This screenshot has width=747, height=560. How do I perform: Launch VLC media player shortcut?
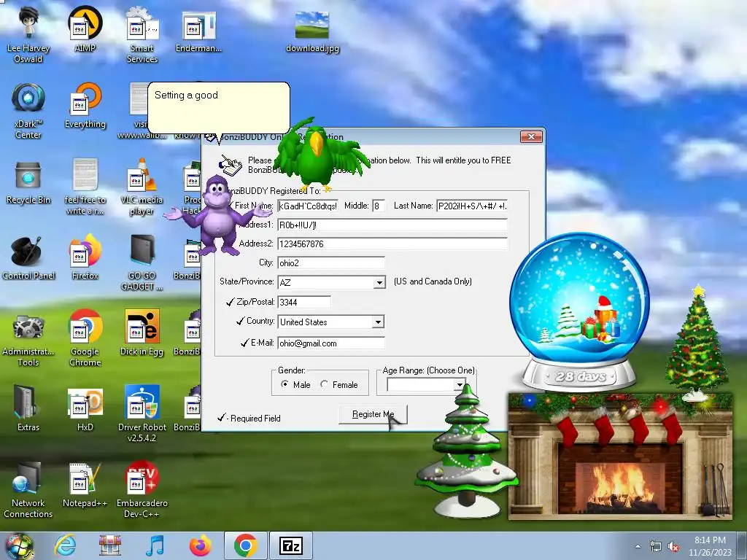142,187
